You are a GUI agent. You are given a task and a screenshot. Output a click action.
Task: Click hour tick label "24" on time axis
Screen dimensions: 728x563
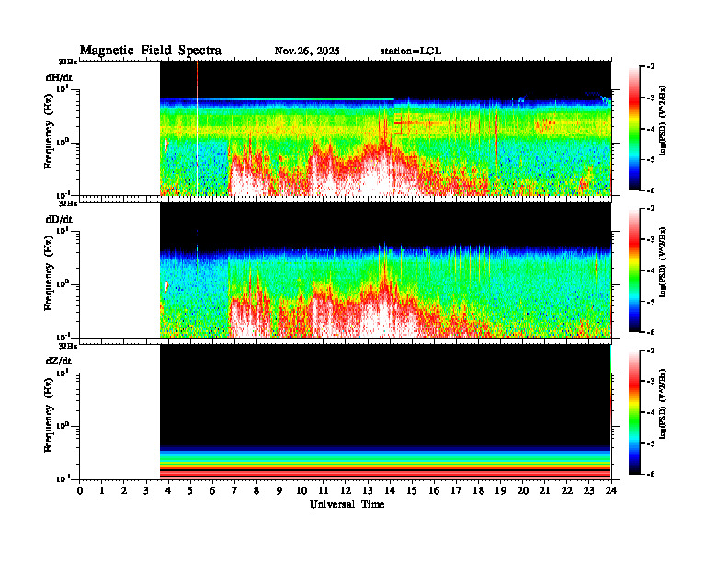[x=611, y=491]
